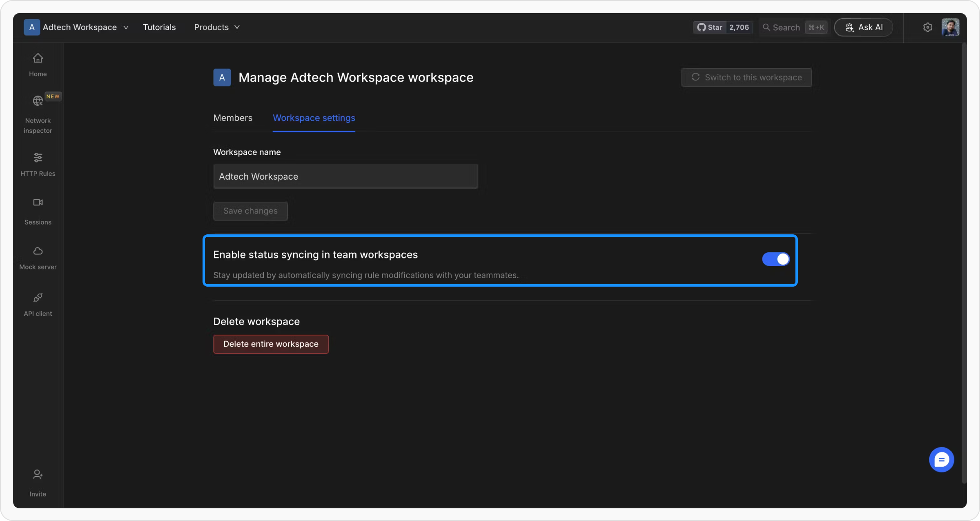Click Delete entire workspace button
The image size is (980, 521).
271,344
